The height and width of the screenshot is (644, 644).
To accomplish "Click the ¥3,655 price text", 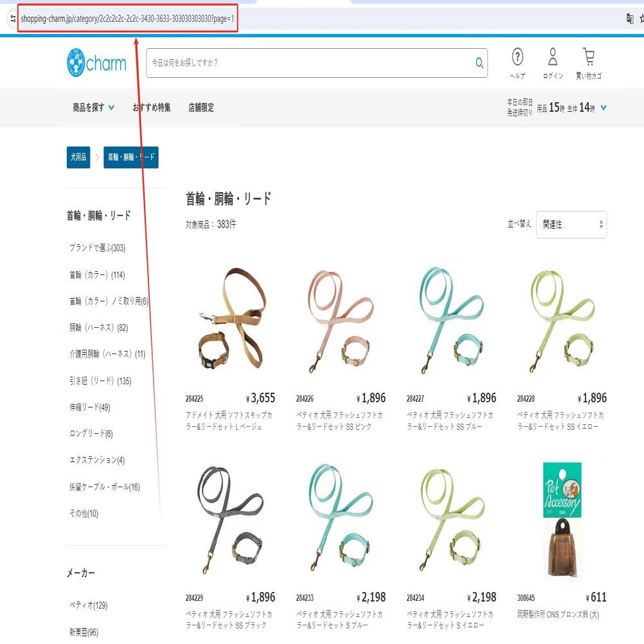I will [260, 398].
